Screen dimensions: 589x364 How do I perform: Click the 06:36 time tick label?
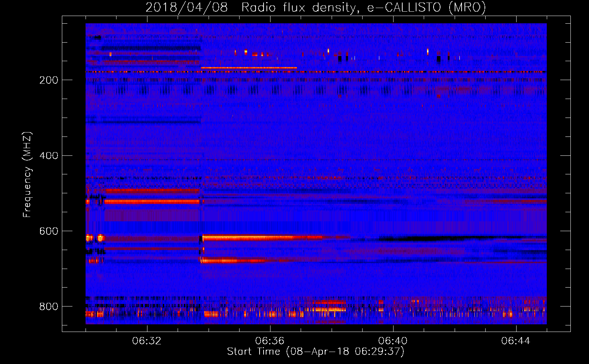point(270,341)
